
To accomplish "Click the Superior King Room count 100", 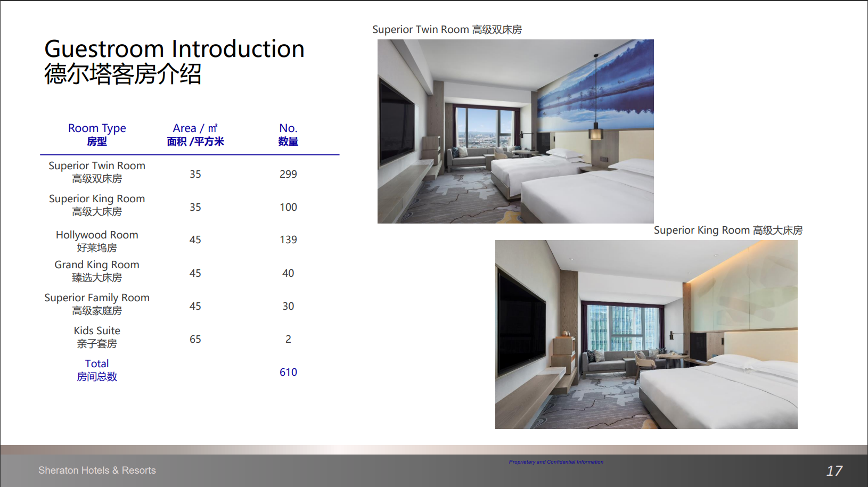I will [288, 207].
